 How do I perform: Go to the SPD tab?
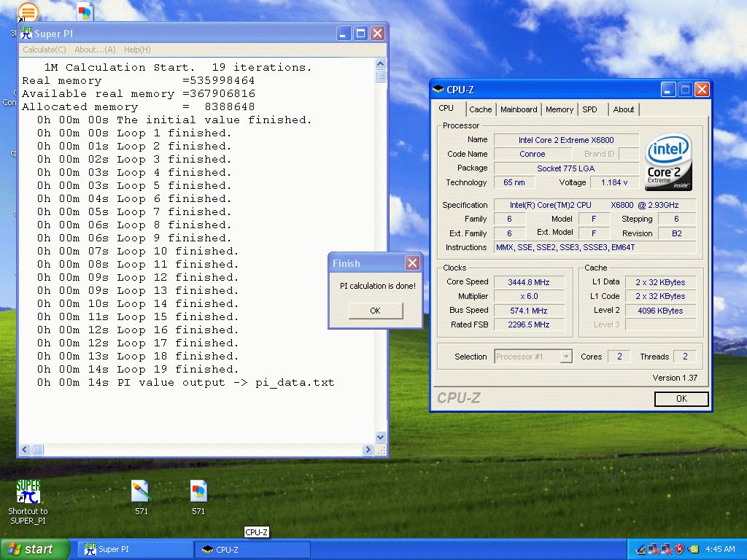pyautogui.click(x=589, y=109)
